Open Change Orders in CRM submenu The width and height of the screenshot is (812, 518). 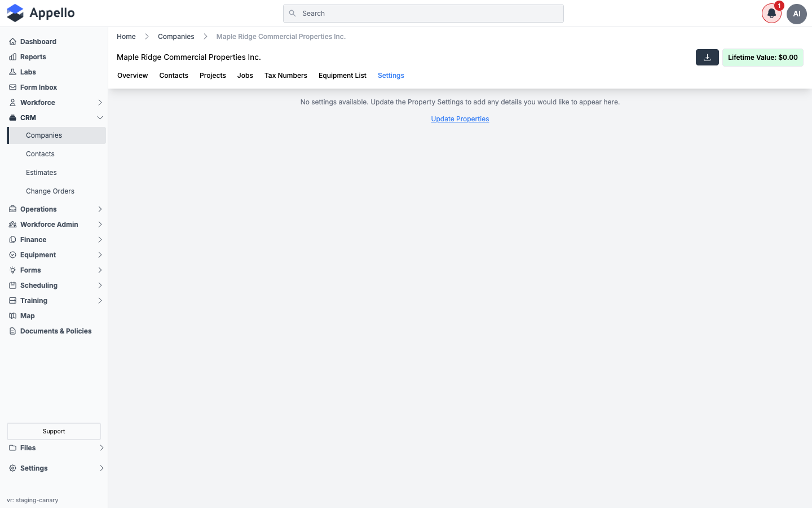tap(50, 191)
